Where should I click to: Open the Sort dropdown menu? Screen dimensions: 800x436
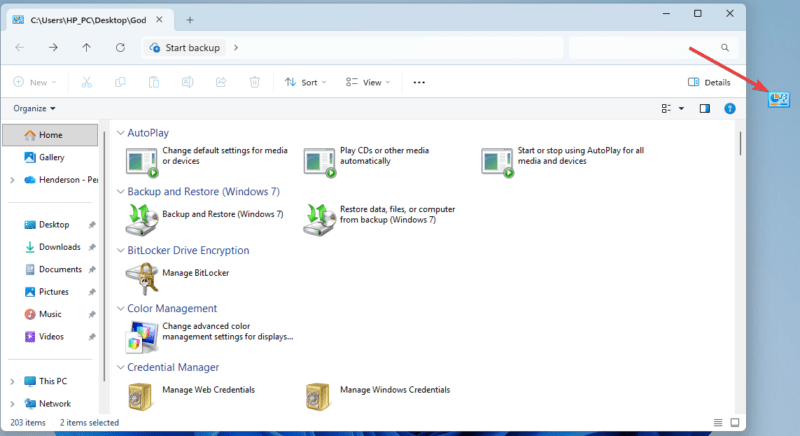(306, 82)
